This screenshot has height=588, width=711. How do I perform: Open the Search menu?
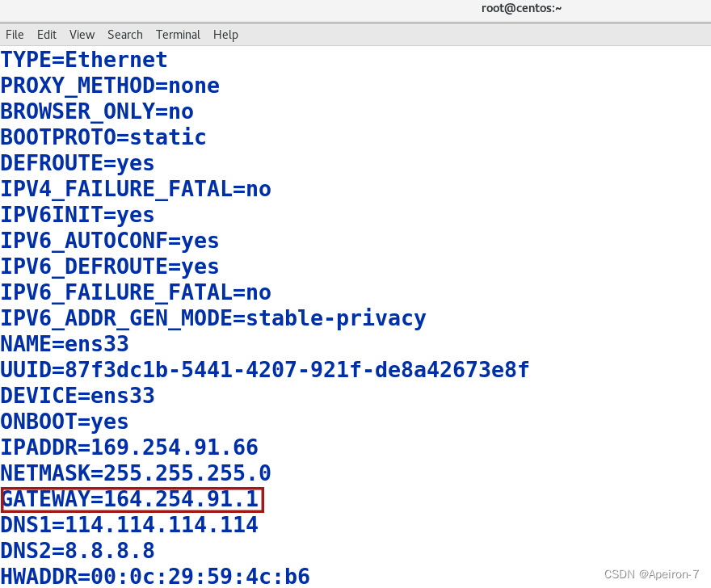(124, 35)
